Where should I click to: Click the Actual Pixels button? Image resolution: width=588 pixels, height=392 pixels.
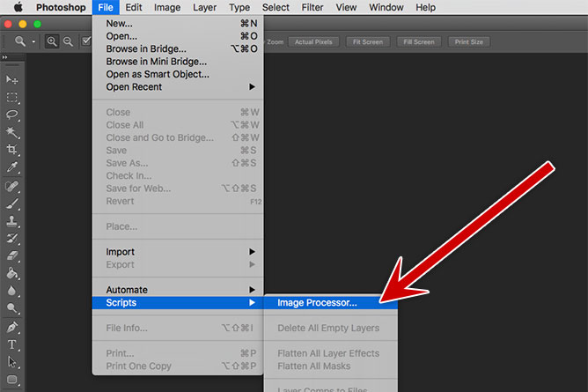click(313, 42)
